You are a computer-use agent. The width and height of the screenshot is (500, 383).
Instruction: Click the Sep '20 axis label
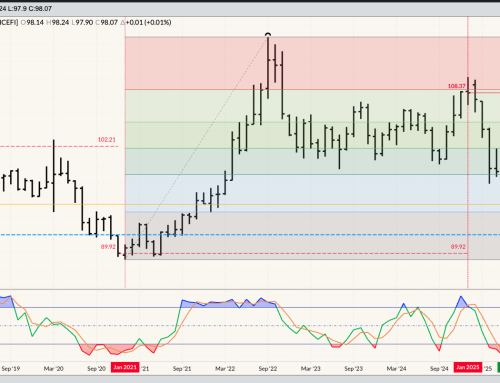(x=96, y=369)
